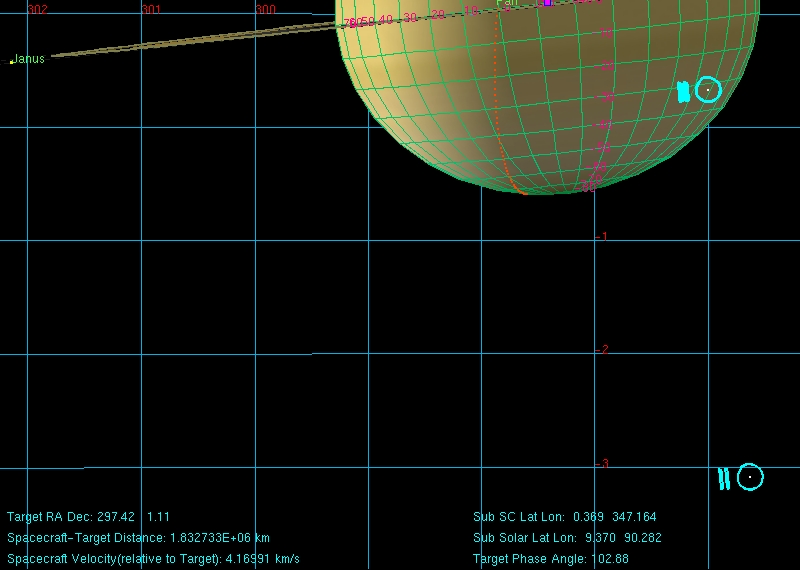Click the Pan moon label at top
800x570 pixels.
click(x=507, y=3)
